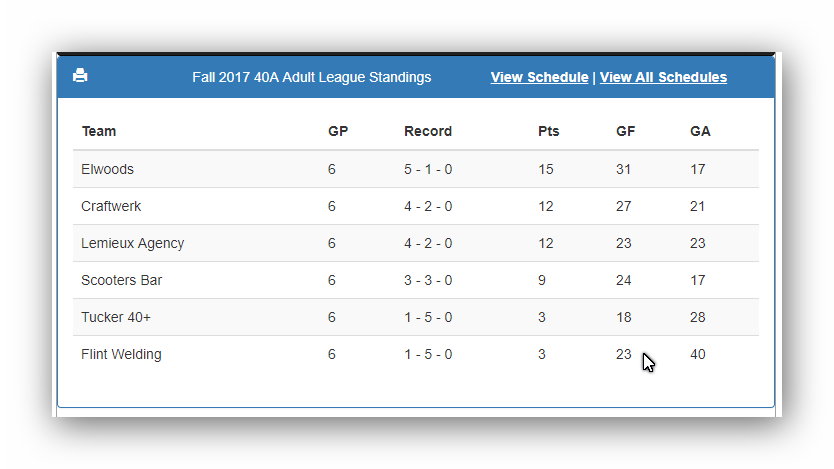834x469 pixels.
Task: Click the GA column header
Action: click(700, 131)
